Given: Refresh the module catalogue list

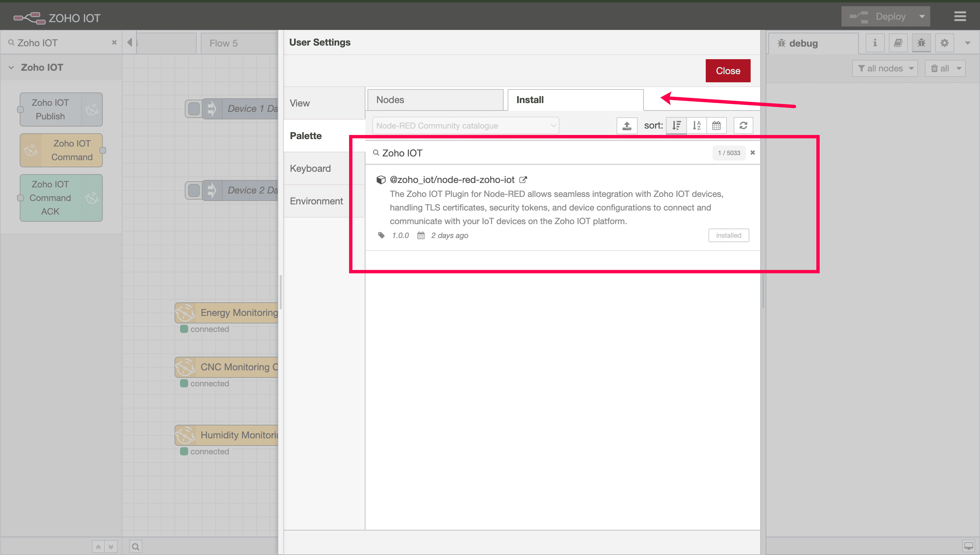Looking at the screenshot, I should coord(743,125).
